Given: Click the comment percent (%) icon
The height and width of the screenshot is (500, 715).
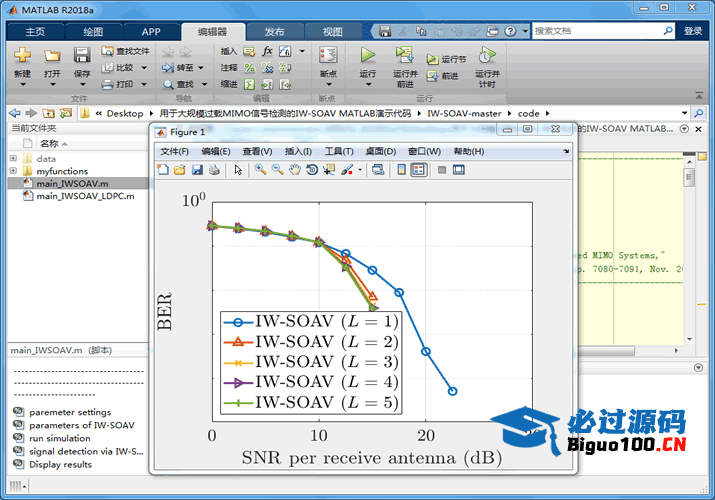Looking at the screenshot, I should click(249, 68).
